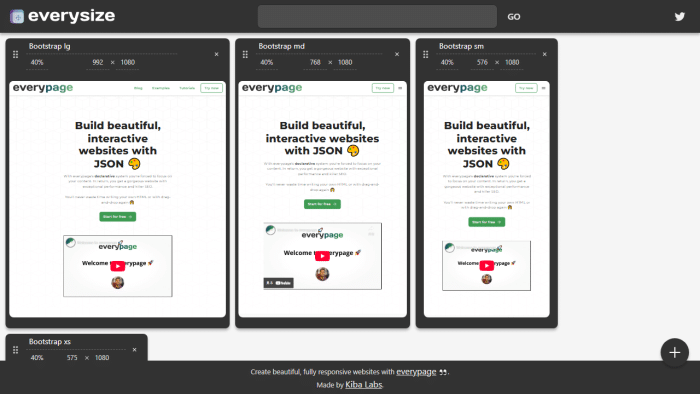Click the GO button

pyautogui.click(x=514, y=17)
